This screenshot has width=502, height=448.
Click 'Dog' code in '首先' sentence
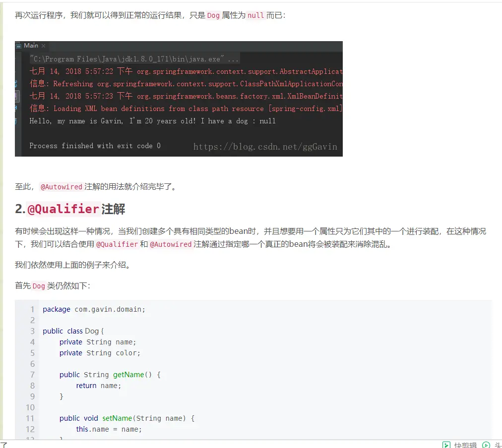pos(39,286)
